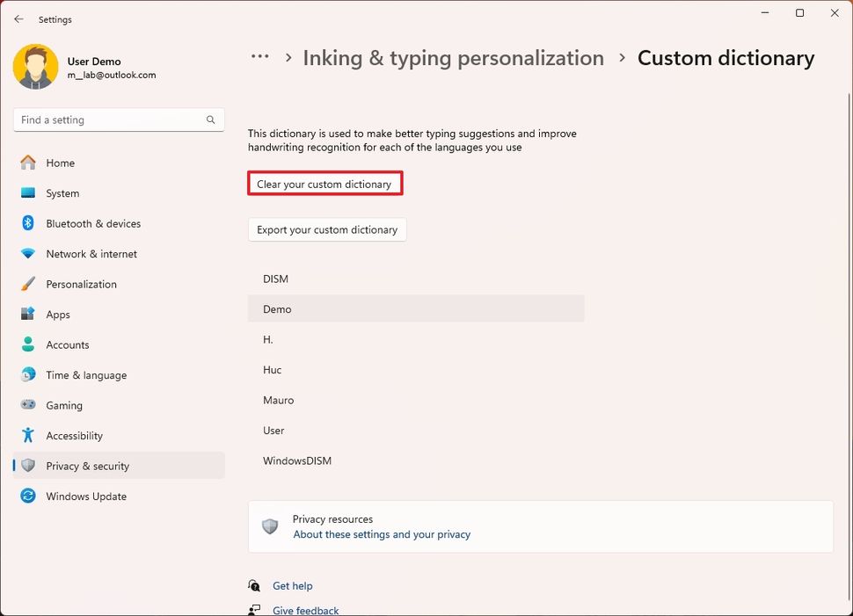
Task: Click the Bluetooth & devices icon
Action: tap(28, 223)
